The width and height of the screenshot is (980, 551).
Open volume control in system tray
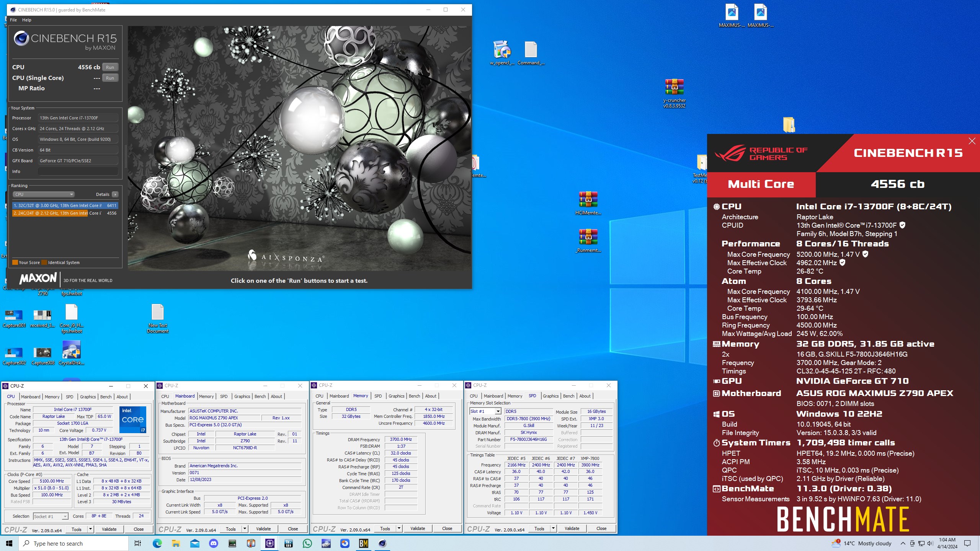coord(930,543)
